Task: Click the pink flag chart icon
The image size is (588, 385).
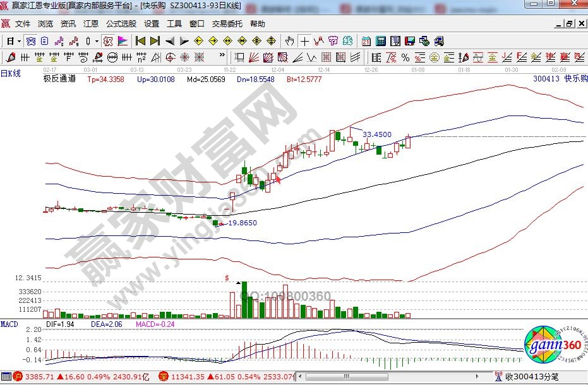Action: [123, 41]
